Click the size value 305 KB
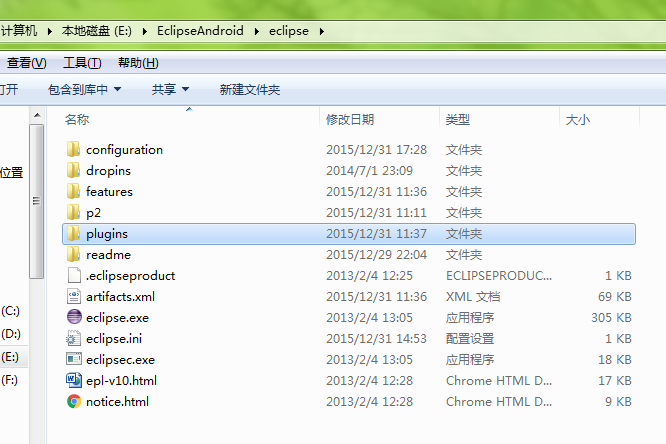This screenshot has height=444, width=666. 611,318
